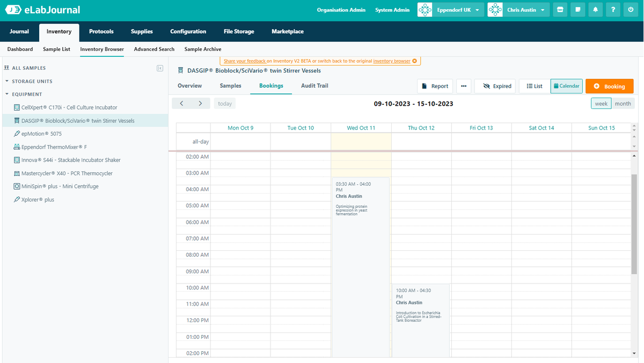This screenshot has width=644, height=363.
Task: Select DASGIP Bioblock/SciVario in equipment list
Action: click(x=78, y=121)
